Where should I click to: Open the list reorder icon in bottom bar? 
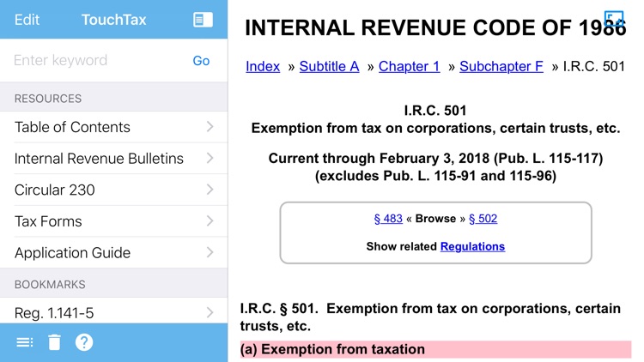25,342
